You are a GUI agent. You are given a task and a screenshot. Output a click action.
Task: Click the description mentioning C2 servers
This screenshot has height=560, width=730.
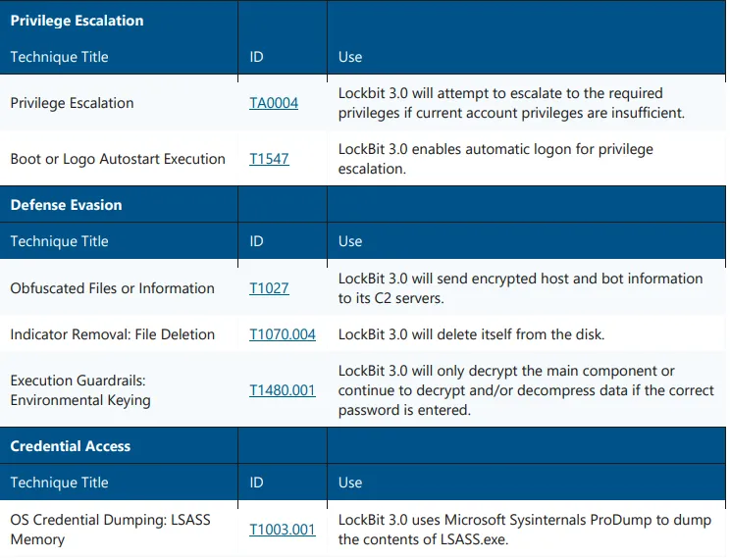pos(520,288)
